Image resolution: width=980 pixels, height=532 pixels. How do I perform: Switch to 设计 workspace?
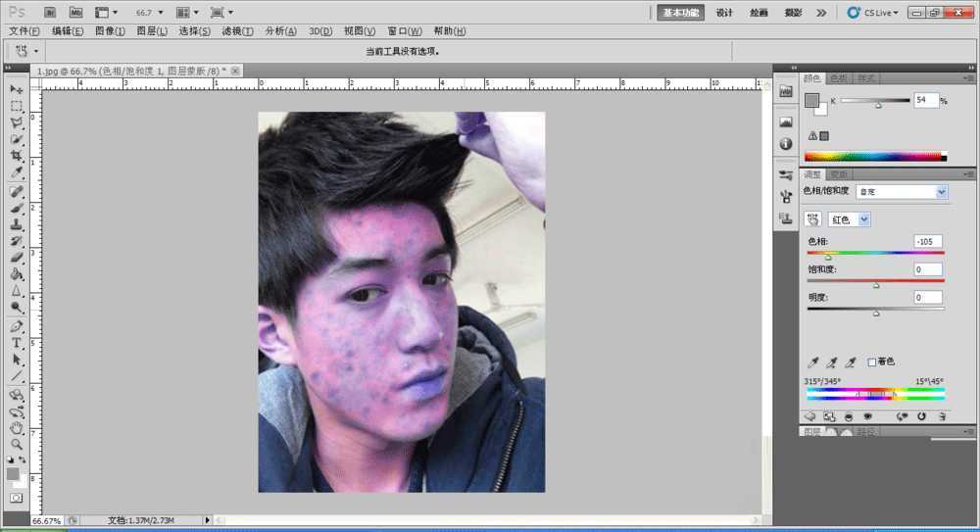(724, 13)
